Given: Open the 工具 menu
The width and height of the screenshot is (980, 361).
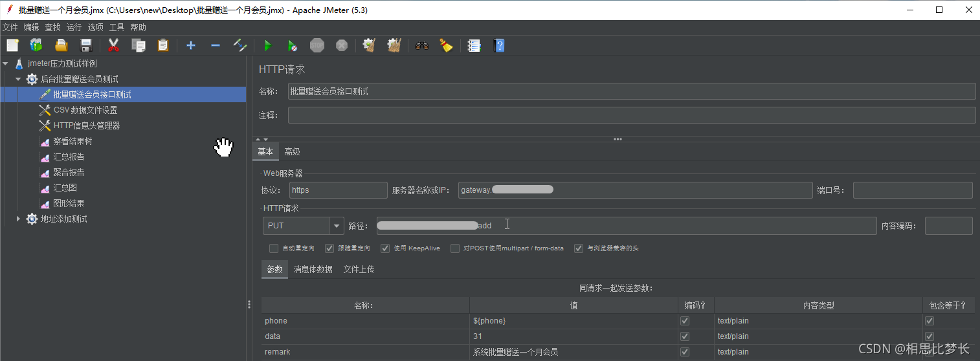Looking at the screenshot, I should point(117,27).
